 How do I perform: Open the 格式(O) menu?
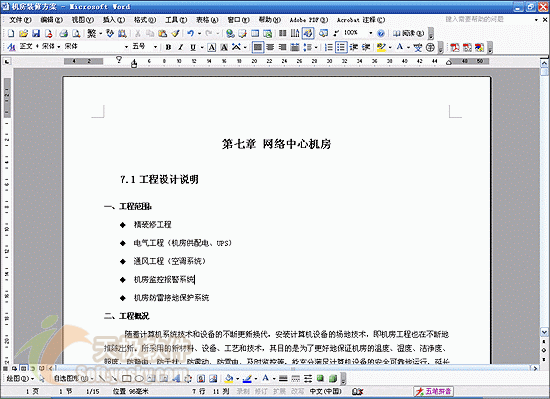[x=145, y=20]
